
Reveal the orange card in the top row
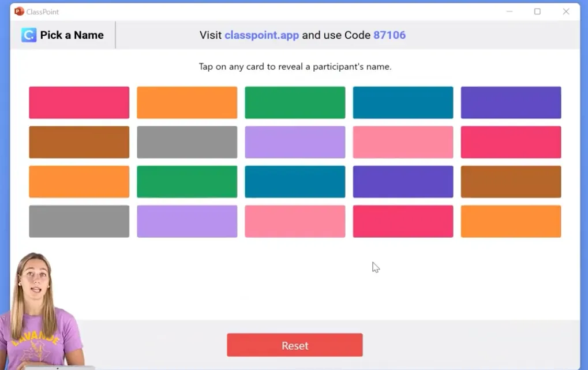187,103
